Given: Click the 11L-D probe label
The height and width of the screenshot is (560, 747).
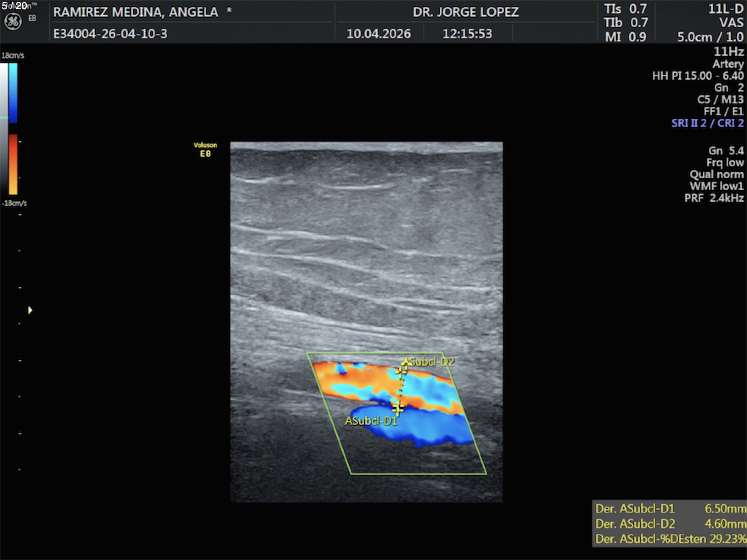Looking at the screenshot, I should pos(725,9).
